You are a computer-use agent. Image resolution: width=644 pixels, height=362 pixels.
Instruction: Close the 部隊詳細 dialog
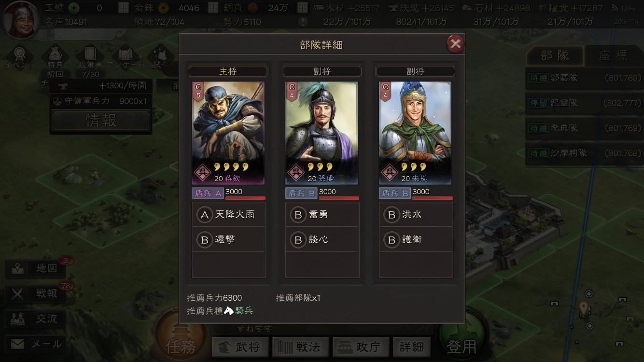coord(455,44)
